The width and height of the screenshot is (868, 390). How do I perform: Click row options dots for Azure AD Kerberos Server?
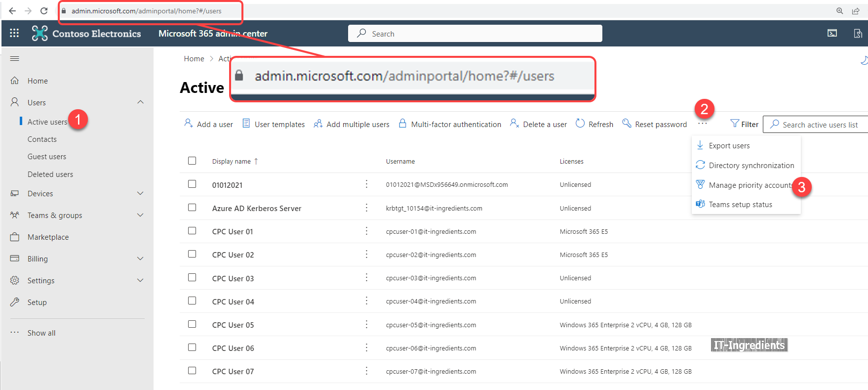click(x=366, y=208)
